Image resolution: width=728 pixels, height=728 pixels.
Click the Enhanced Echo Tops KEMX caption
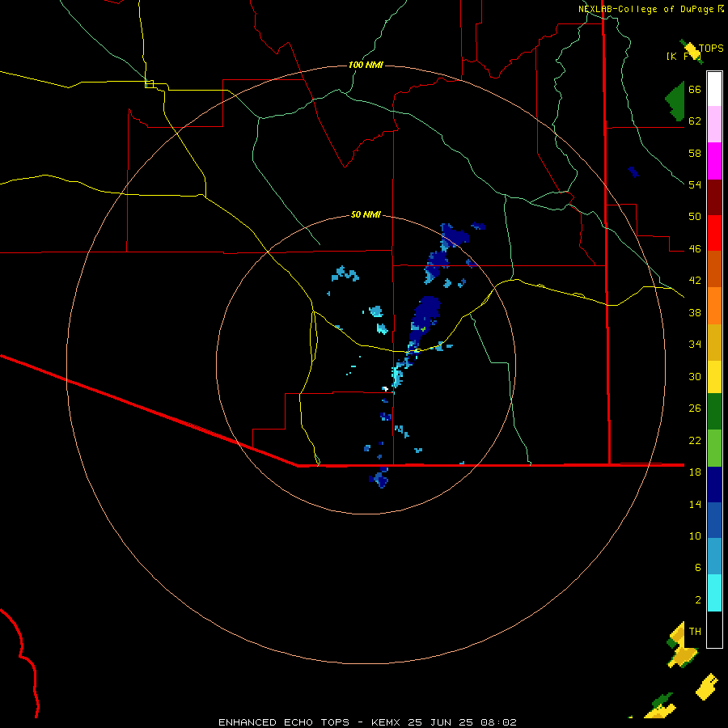click(367, 722)
